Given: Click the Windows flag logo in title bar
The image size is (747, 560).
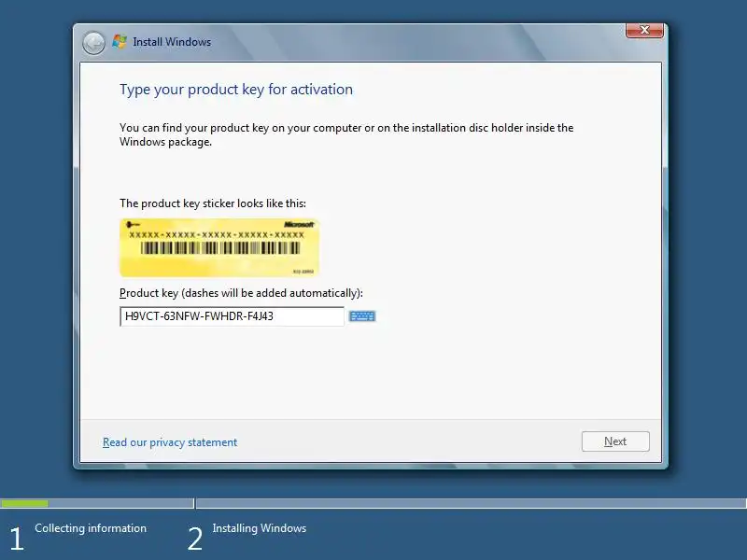Looking at the screenshot, I should tap(120, 41).
